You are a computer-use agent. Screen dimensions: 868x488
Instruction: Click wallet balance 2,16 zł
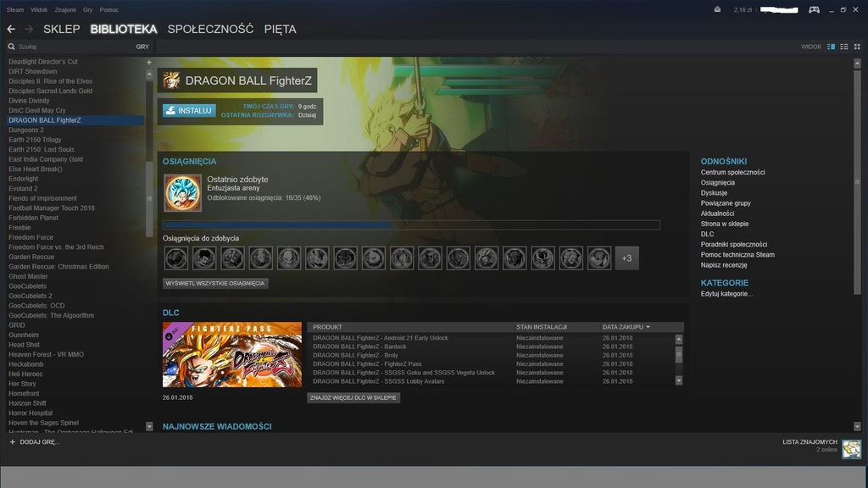click(x=743, y=10)
